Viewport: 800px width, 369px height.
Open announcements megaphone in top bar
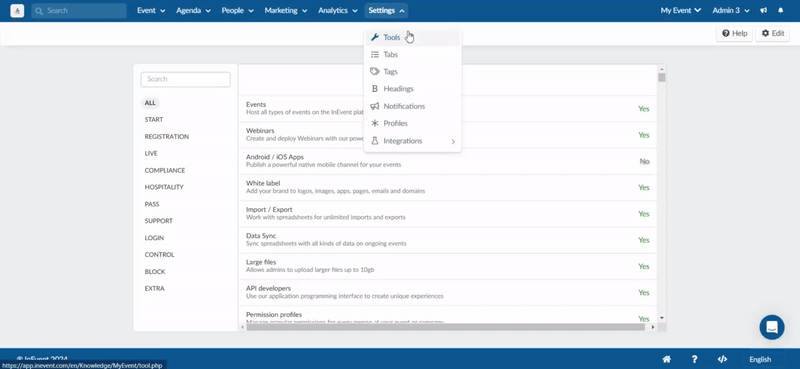tap(763, 11)
